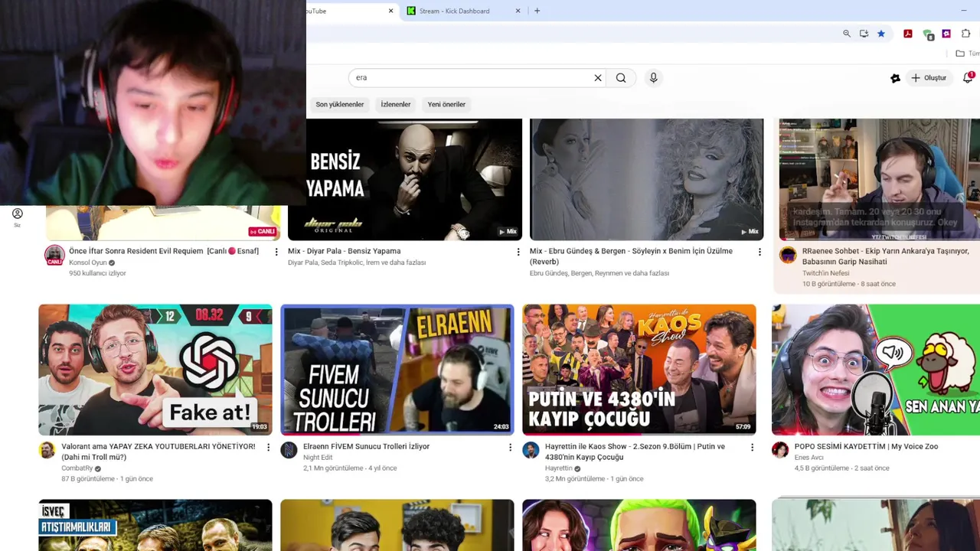Close the YouTube browser tab
The height and width of the screenshot is (551, 980).
(390, 11)
